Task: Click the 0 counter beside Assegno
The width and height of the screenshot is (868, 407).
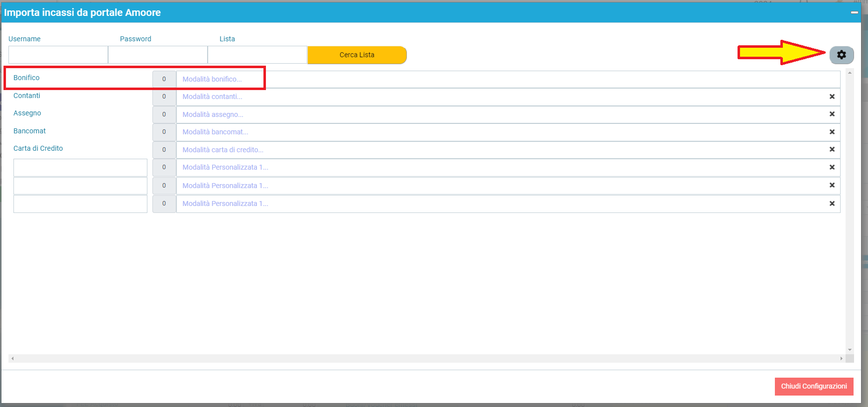Action: 164,114
